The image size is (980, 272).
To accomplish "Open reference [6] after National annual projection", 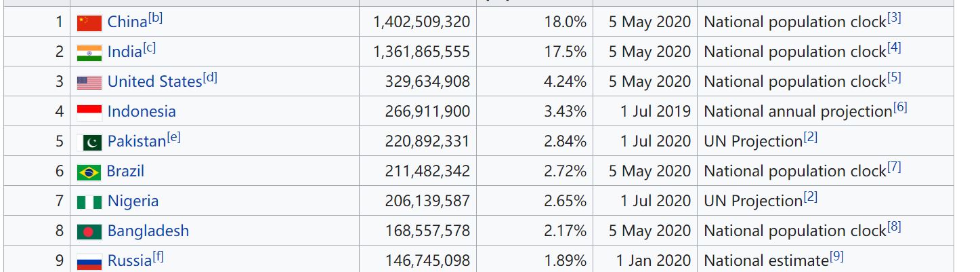I will (x=900, y=108).
